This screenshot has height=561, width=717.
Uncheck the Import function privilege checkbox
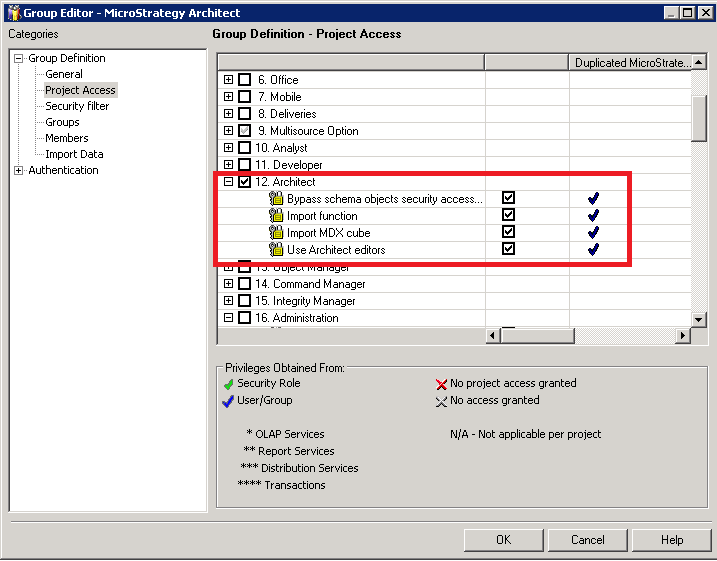[x=508, y=214]
